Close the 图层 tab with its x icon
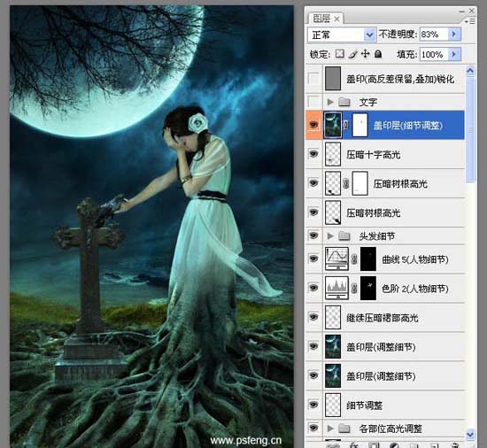487x448 pixels. click(x=336, y=19)
